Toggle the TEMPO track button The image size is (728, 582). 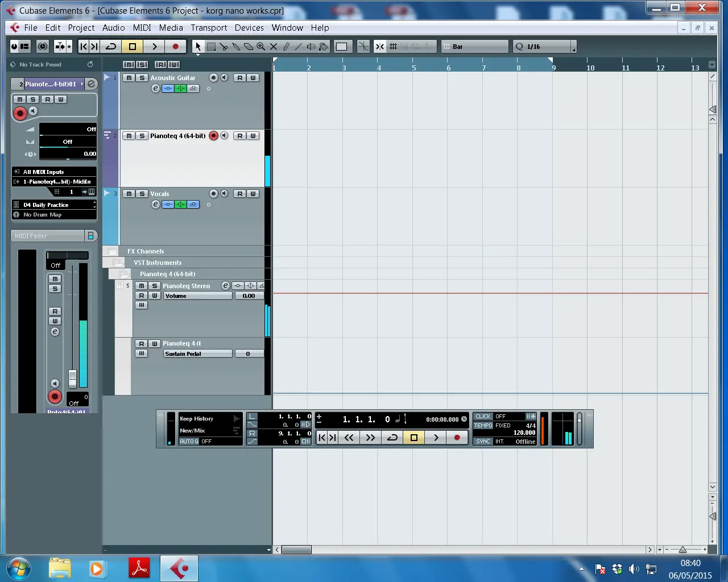[483, 426]
